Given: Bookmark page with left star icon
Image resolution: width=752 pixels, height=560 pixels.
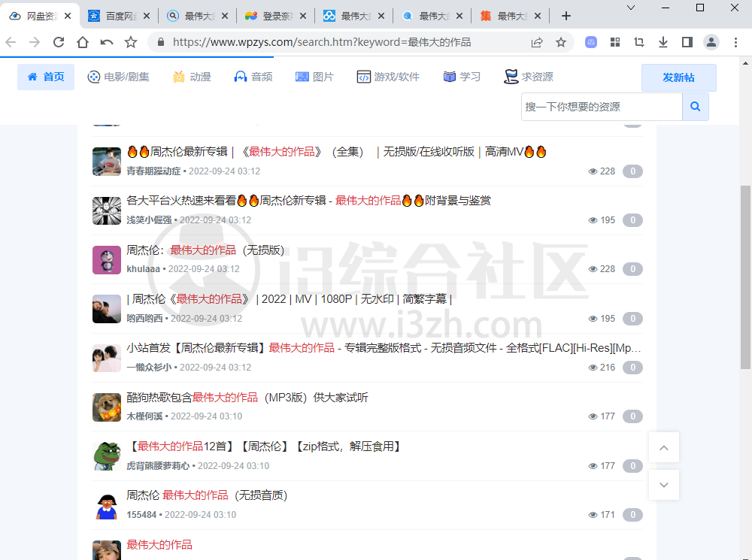Looking at the screenshot, I should click(x=130, y=42).
